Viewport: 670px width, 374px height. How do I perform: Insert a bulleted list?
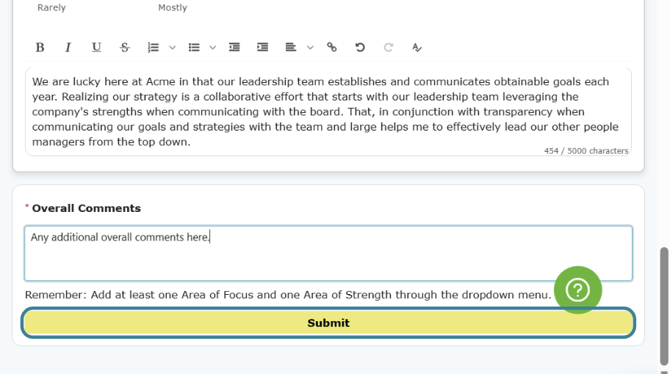[194, 47]
